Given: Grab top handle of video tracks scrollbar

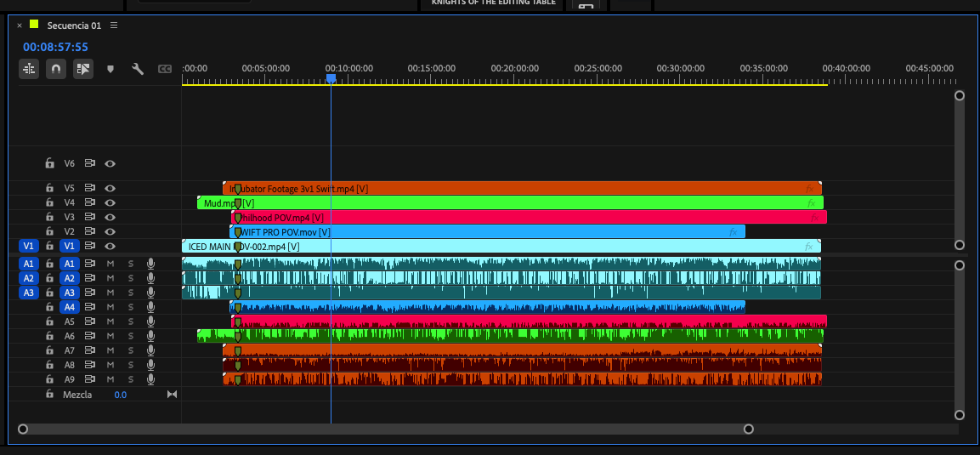Looking at the screenshot, I should pyautogui.click(x=960, y=95).
